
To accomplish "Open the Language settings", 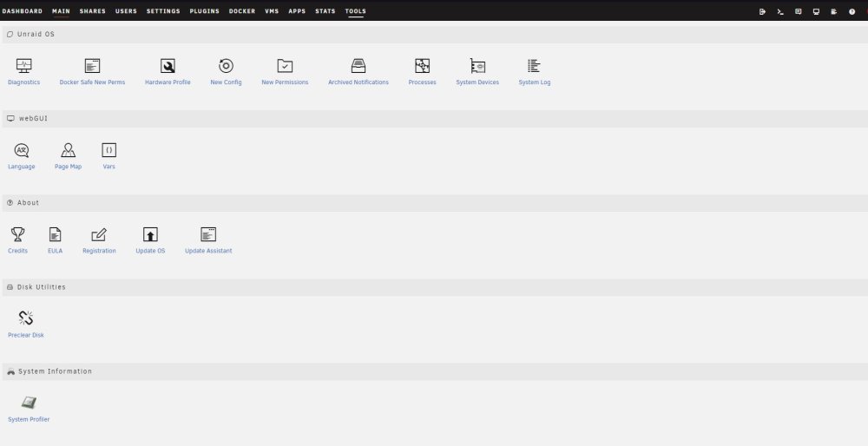I will pyautogui.click(x=22, y=156).
